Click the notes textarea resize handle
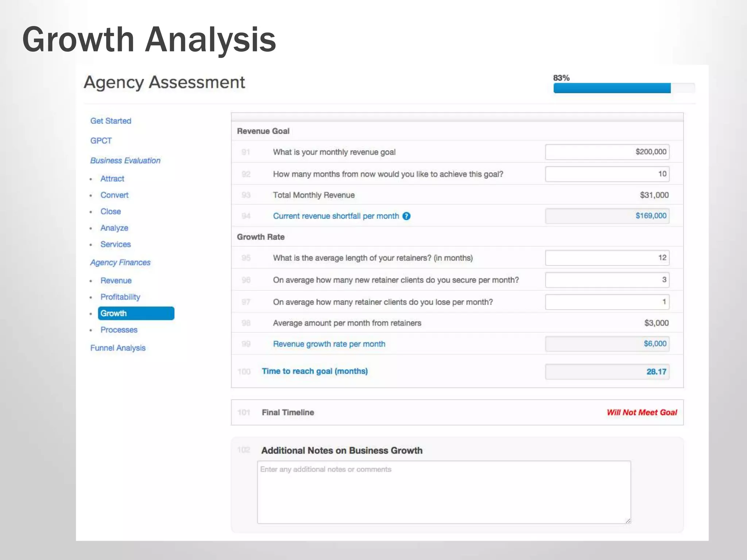The height and width of the screenshot is (560, 747). tap(628, 521)
